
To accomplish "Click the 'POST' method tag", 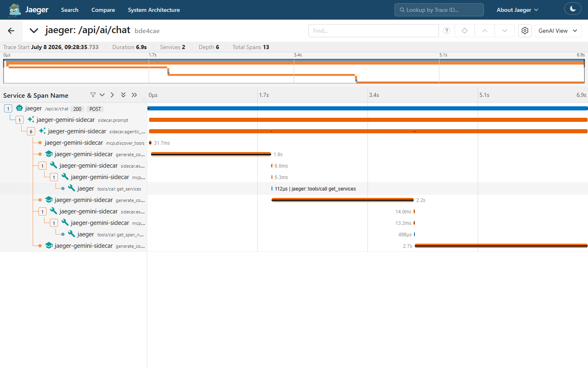I will click(x=95, y=109).
